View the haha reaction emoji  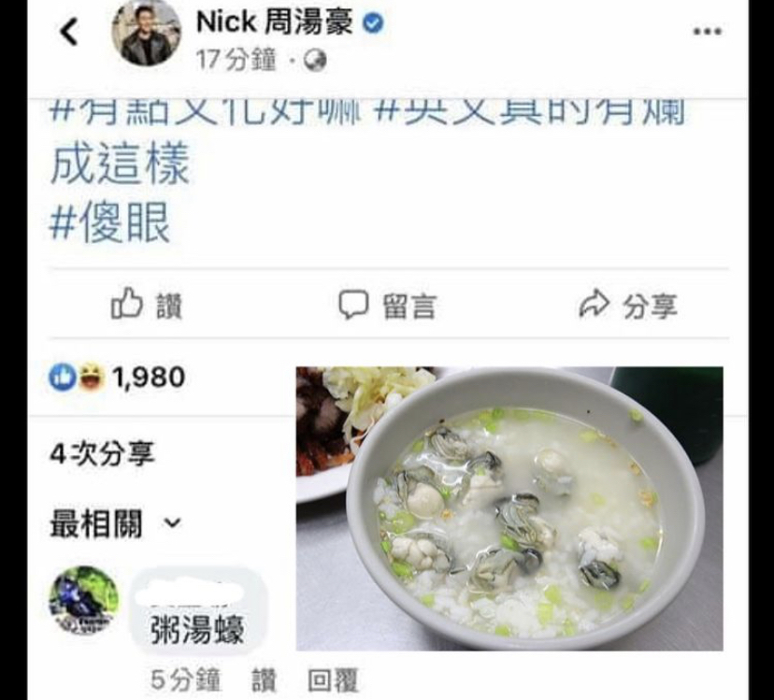tap(92, 378)
